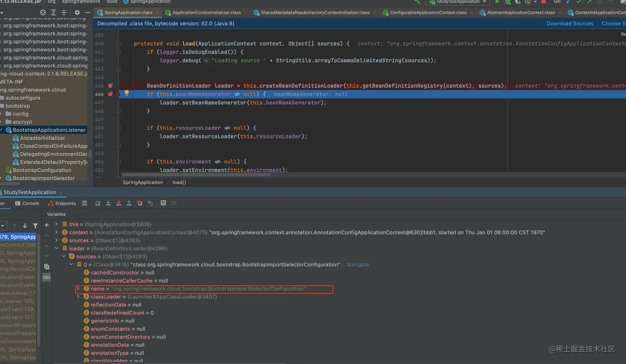
Task: Click Show Execution Point icon in debugger
Action: coord(84,203)
